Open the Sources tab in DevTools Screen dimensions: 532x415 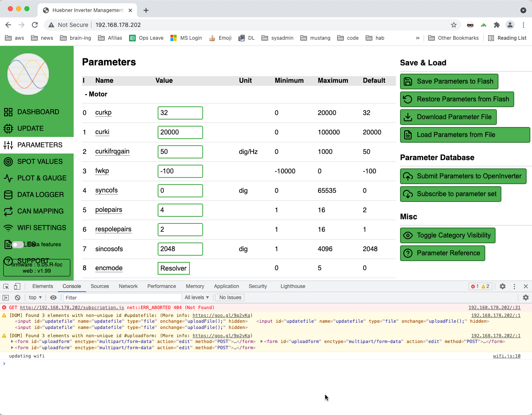point(100,286)
